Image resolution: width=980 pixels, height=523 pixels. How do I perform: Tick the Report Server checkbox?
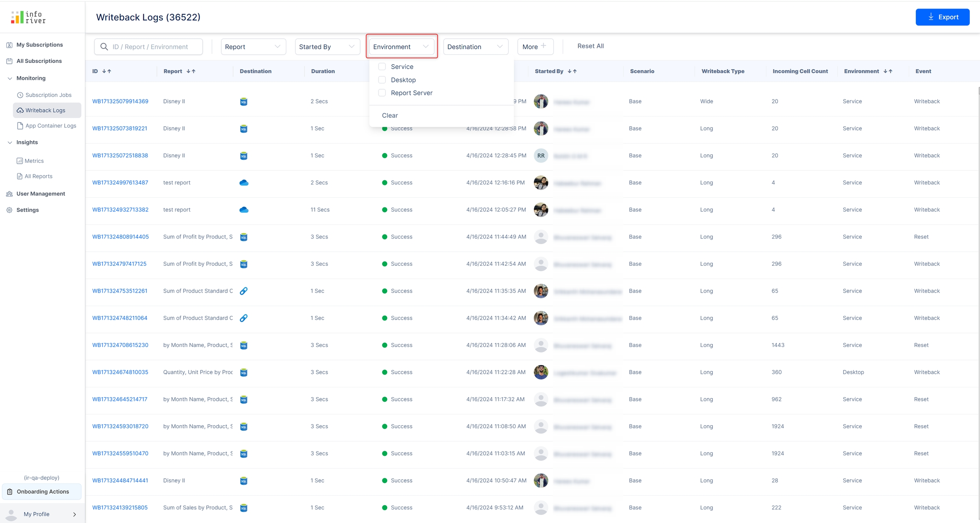[382, 93]
